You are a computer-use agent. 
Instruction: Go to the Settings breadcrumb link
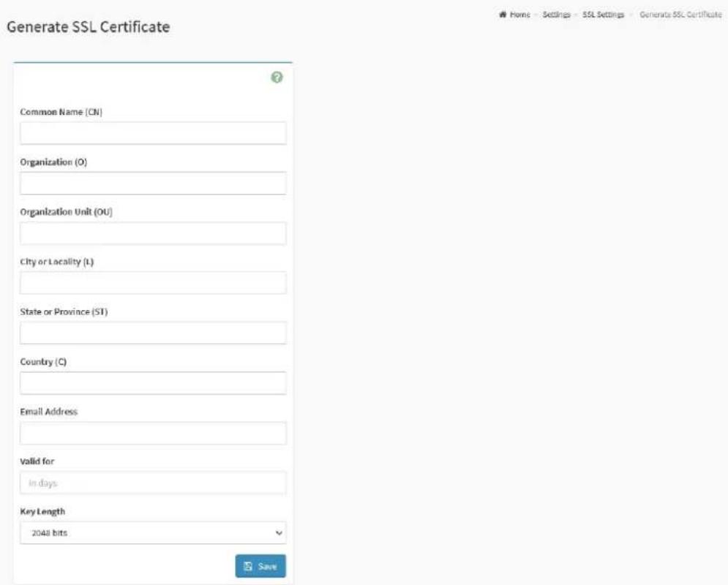[556, 15]
